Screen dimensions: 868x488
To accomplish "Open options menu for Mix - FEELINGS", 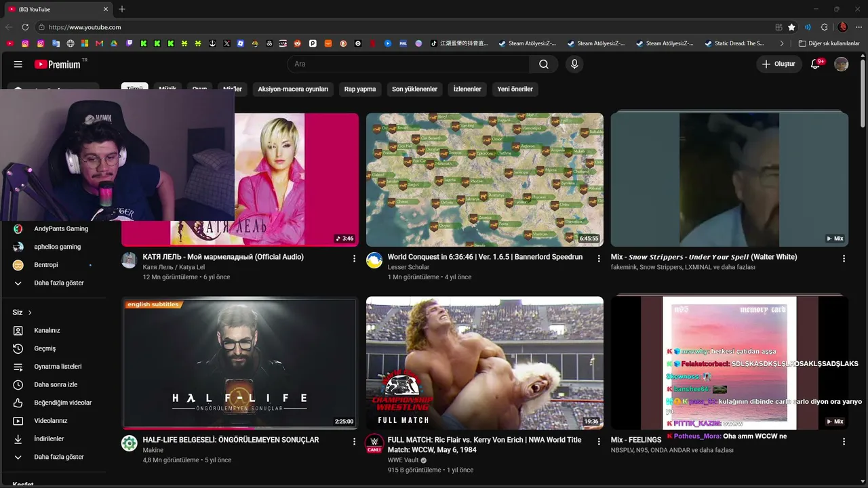I will pyautogui.click(x=844, y=441).
